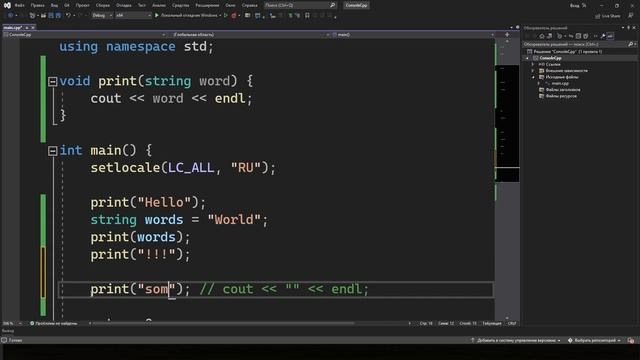Select main.cpp in Solution Explorer
640x360 pixels.
(x=560, y=83)
